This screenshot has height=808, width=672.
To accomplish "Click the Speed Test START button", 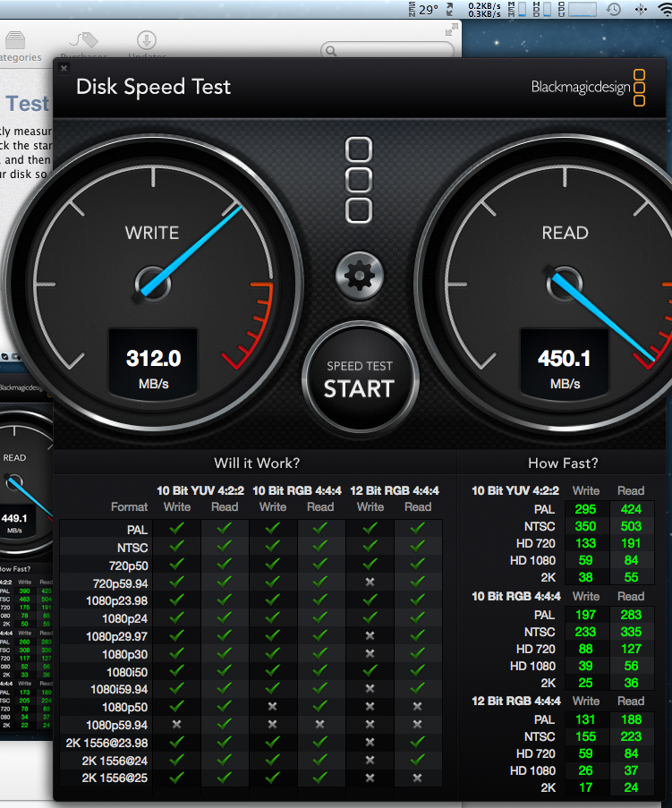I will pyautogui.click(x=359, y=379).
